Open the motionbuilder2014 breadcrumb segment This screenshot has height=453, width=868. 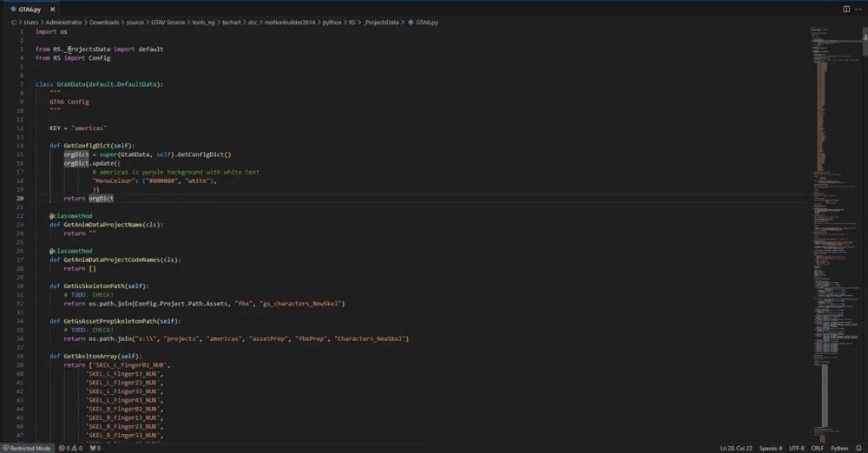point(286,22)
